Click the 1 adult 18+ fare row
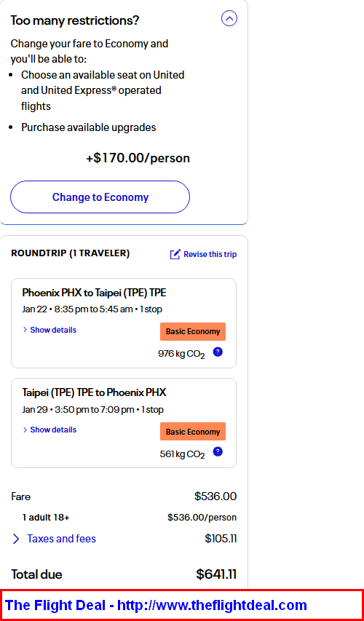The height and width of the screenshot is (621, 364). [x=124, y=517]
